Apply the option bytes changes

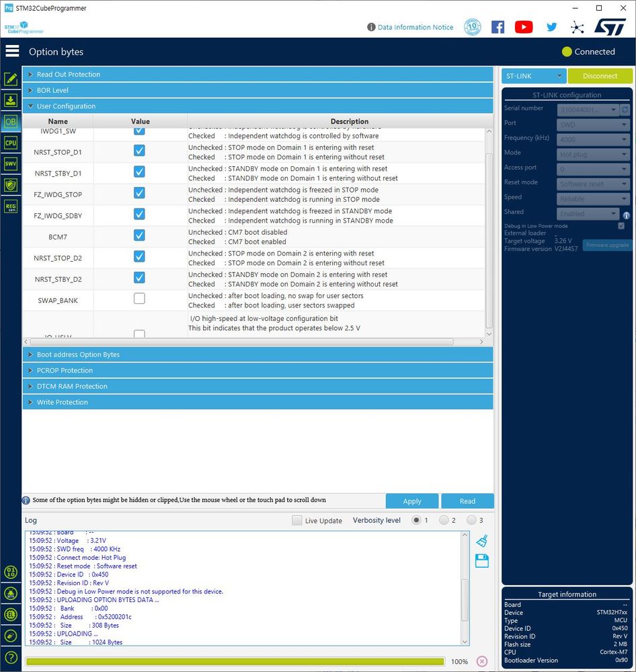pyautogui.click(x=412, y=501)
